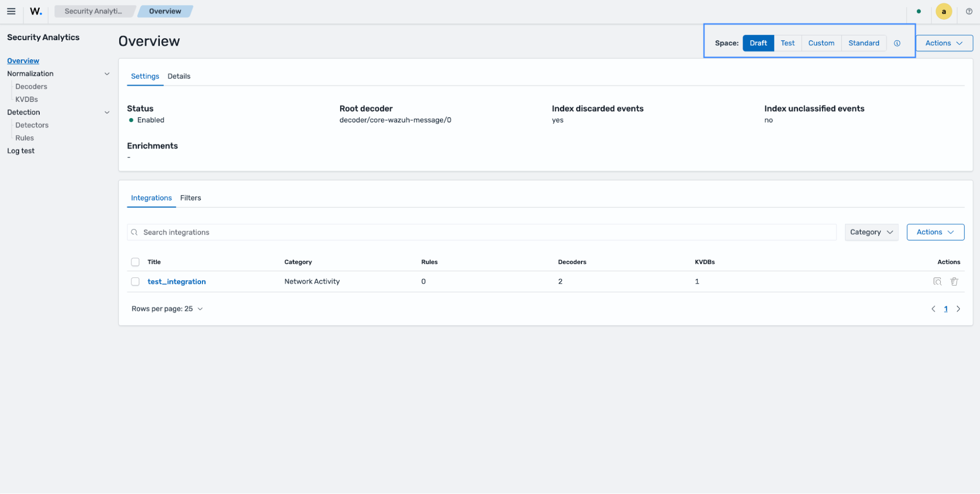The width and height of the screenshot is (980, 494).
Task: Open the integrations Actions dropdown
Action: 935,232
